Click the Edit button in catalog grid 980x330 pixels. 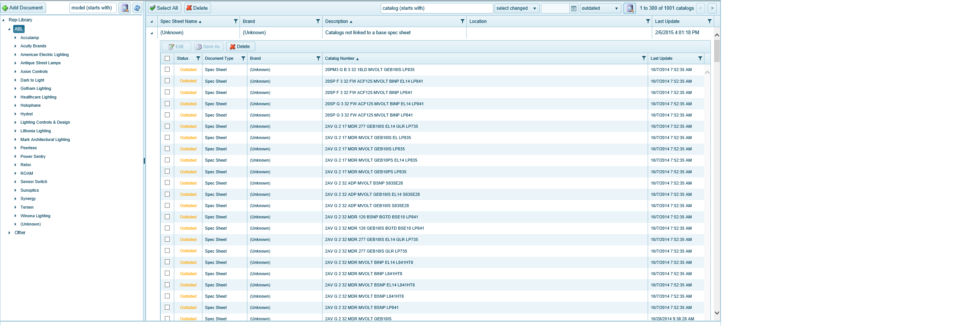176,47
